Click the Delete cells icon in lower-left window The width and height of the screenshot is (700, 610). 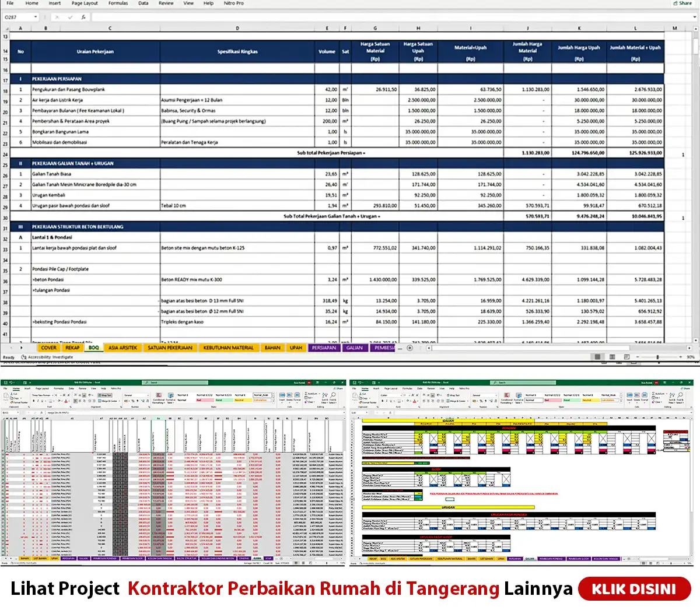click(x=289, y=397)
